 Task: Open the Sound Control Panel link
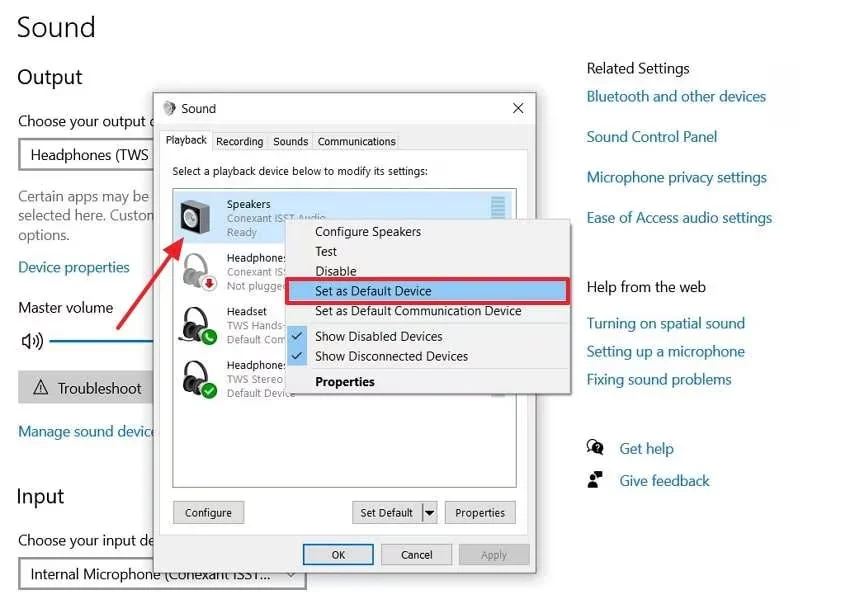click(651, 137)
